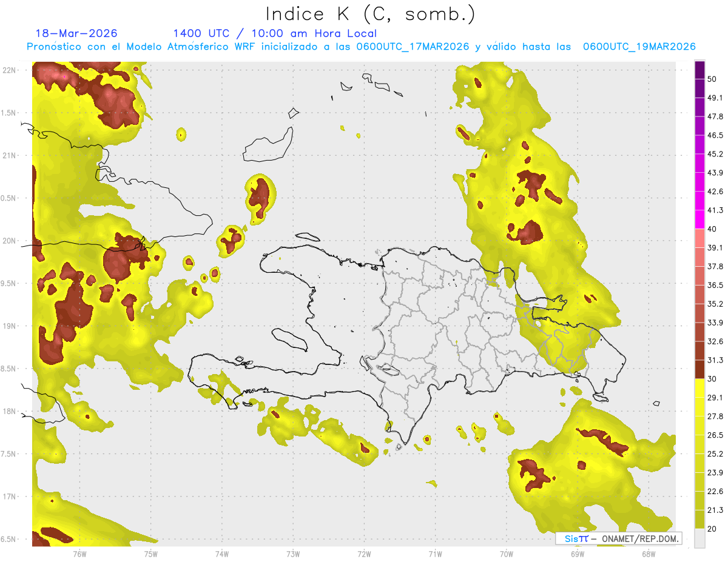Image resolution: width=728 pixels, height=562 pixels.
Task: Select the "41.3" legend value
Action: tap(715, 210)
